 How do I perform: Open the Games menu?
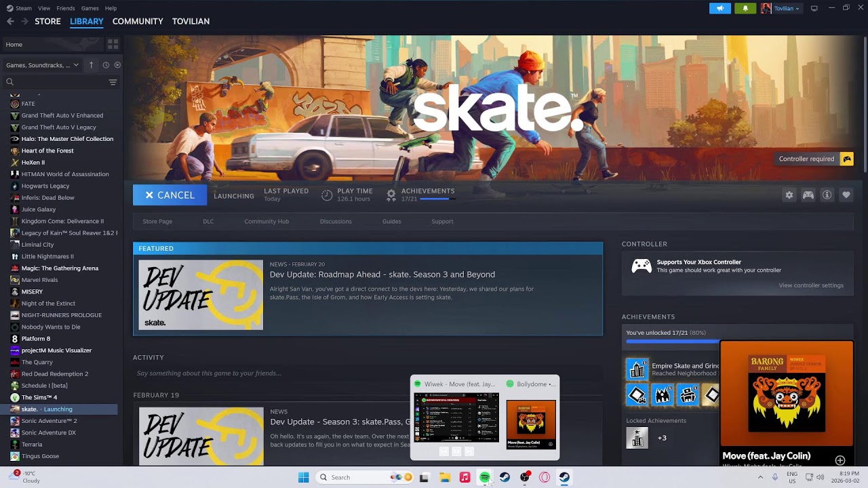90,8
